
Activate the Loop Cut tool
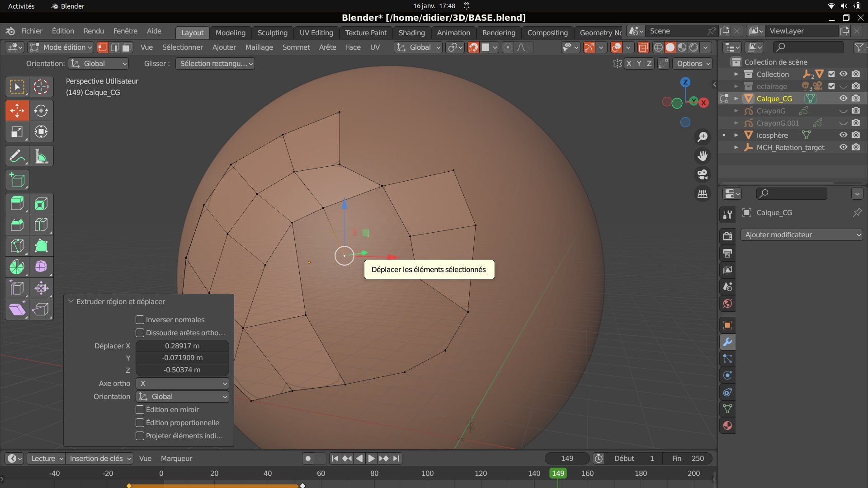41,225
